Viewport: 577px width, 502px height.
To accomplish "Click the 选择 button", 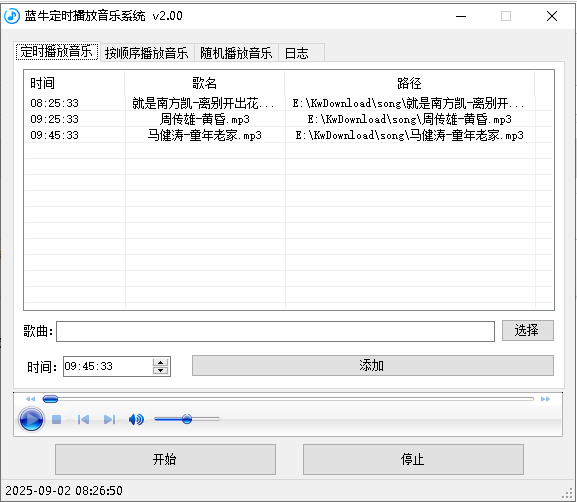I will coord(528,330).
